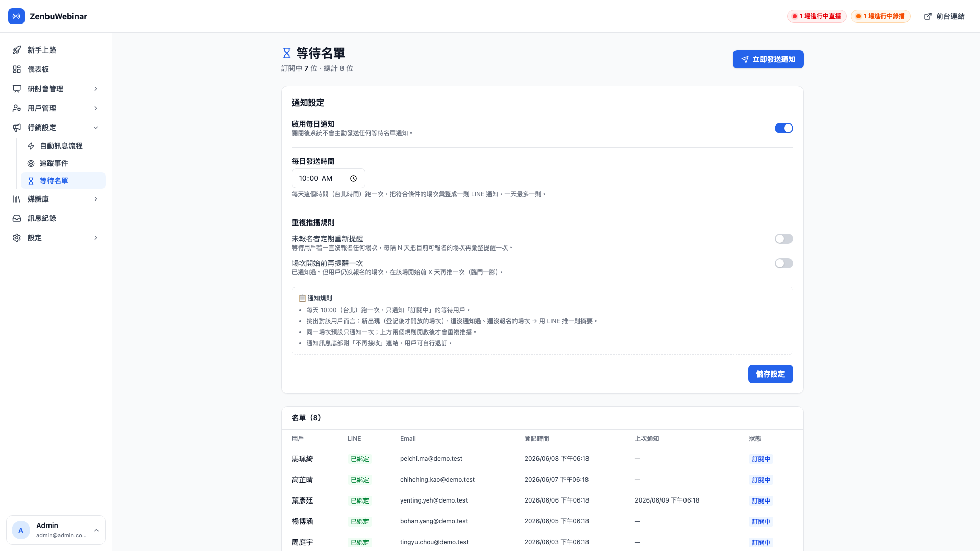Click the name 楊博涵 in the list
The image size is (980, 551).
302,521
